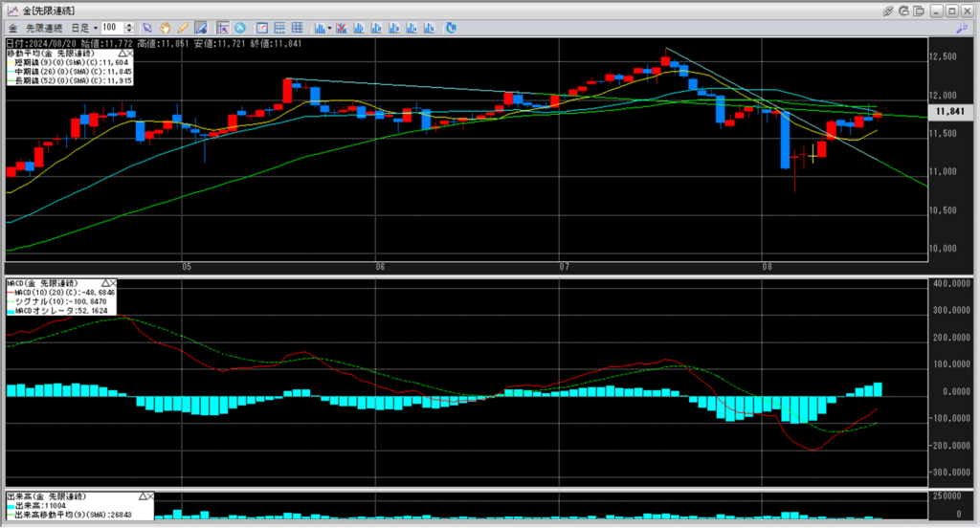Click the round blue up-arrow icon
Viewport: 980px width, 528px height.
coord(239,28)
